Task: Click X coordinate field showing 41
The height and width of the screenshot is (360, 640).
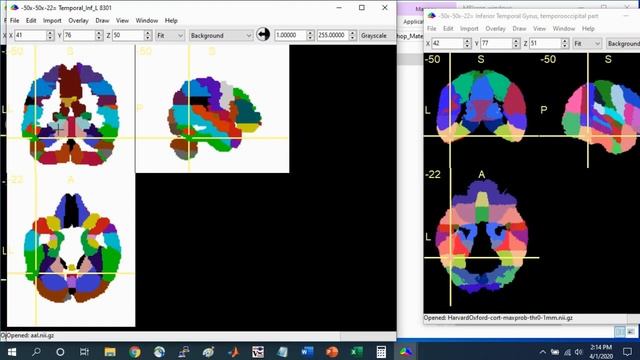Action: [30, 36]
